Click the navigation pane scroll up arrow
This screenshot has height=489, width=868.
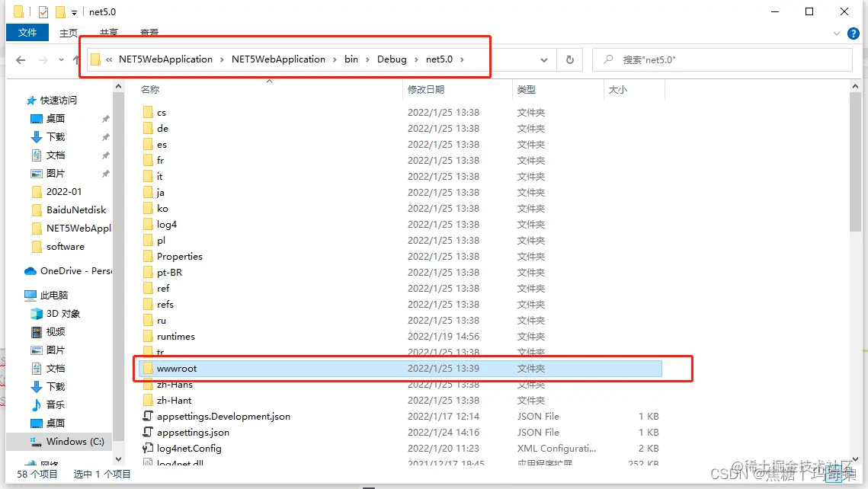click(x=118, y=86)
